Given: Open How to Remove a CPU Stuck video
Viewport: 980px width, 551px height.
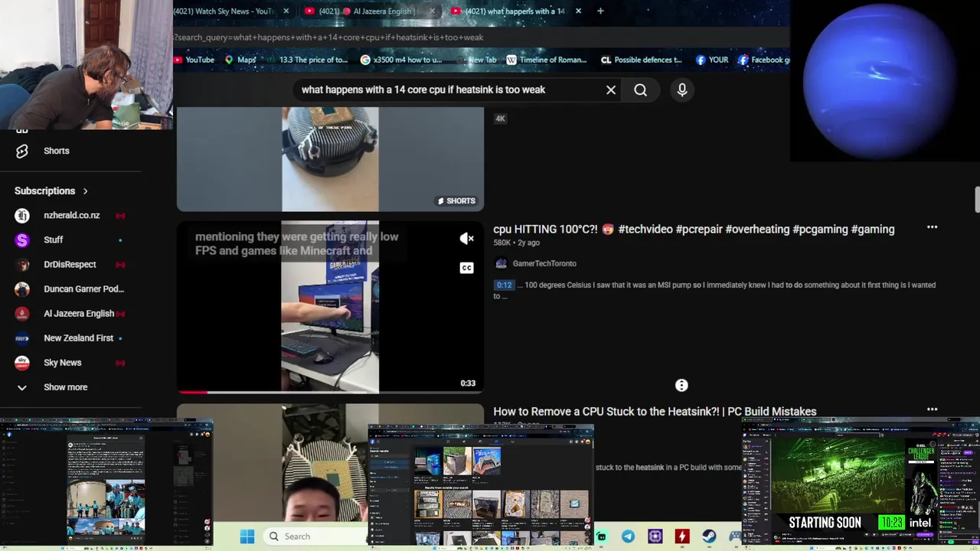Looking at the screenshot, I should (655, 412).
